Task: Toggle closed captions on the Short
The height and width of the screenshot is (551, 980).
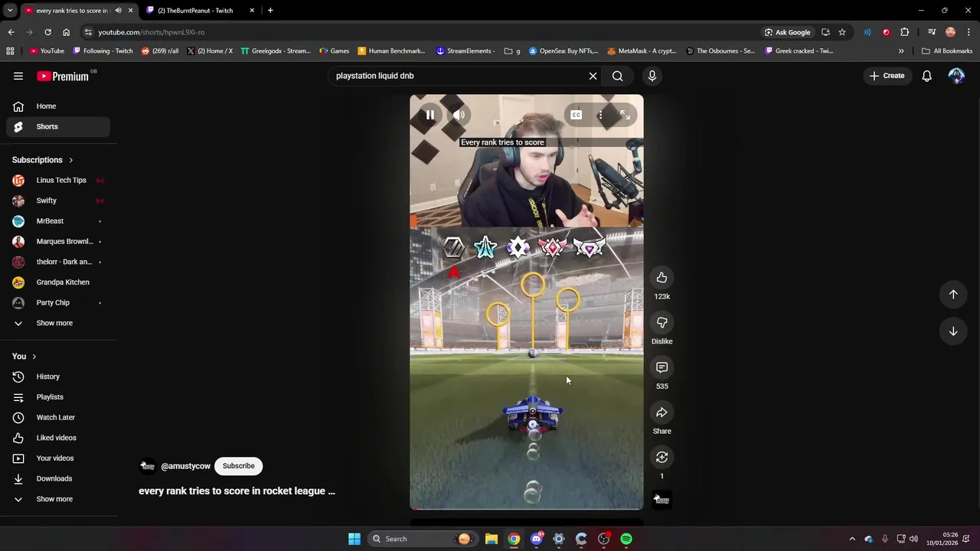Action: 576,115
